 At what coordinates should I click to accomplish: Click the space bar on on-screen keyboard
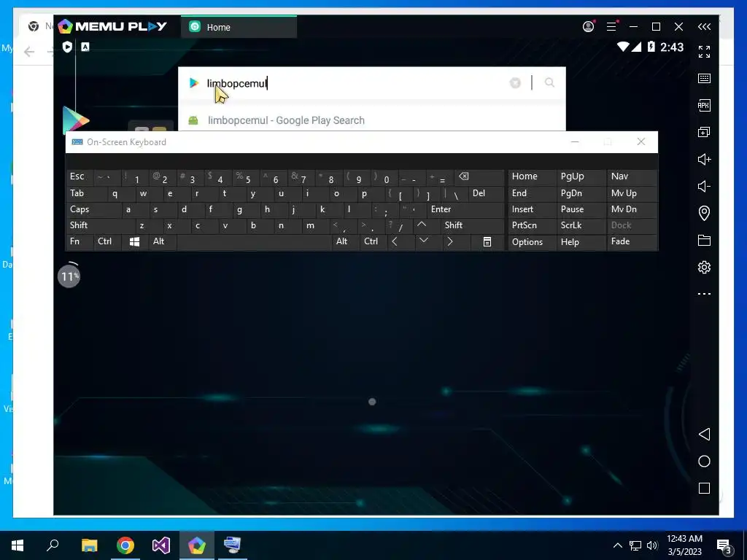(x=255, y=242)
